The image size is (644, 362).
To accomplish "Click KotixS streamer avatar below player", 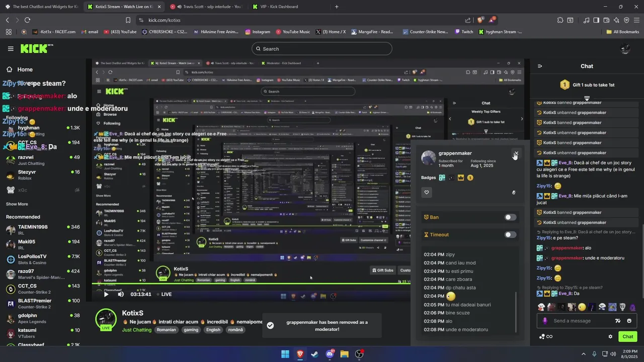I will [x=106, y=320].
